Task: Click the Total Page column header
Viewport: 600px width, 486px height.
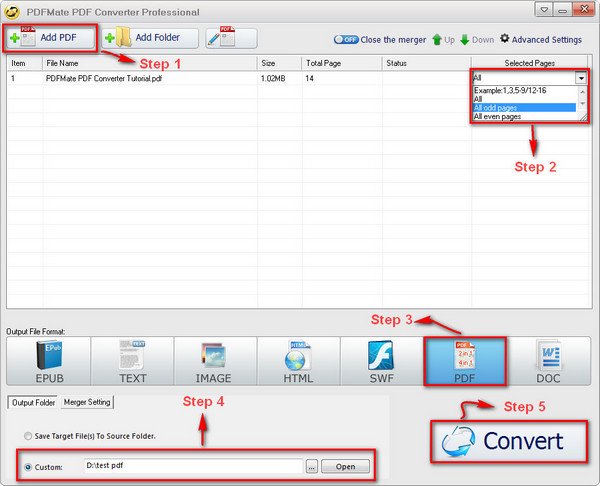Action: point(342,63)
